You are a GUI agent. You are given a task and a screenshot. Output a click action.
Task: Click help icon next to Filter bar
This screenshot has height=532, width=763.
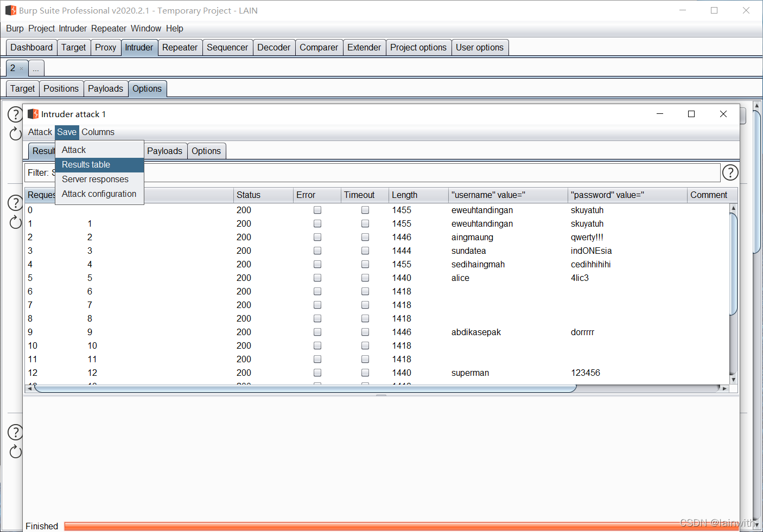(730, 172)
